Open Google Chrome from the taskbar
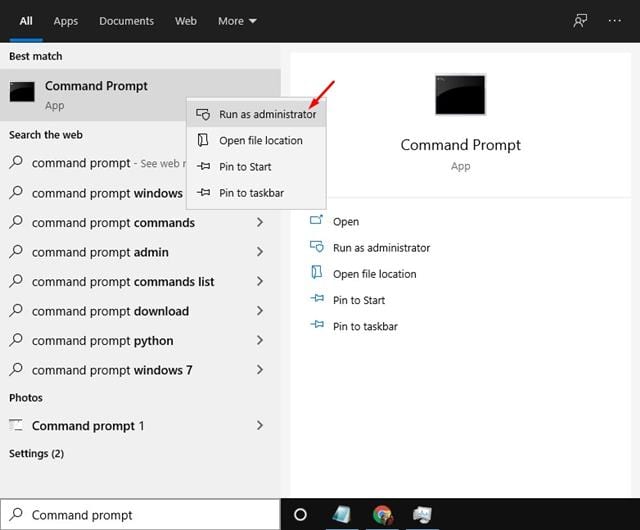Screen dimensions: 640x530 click(x=382, y=514)
